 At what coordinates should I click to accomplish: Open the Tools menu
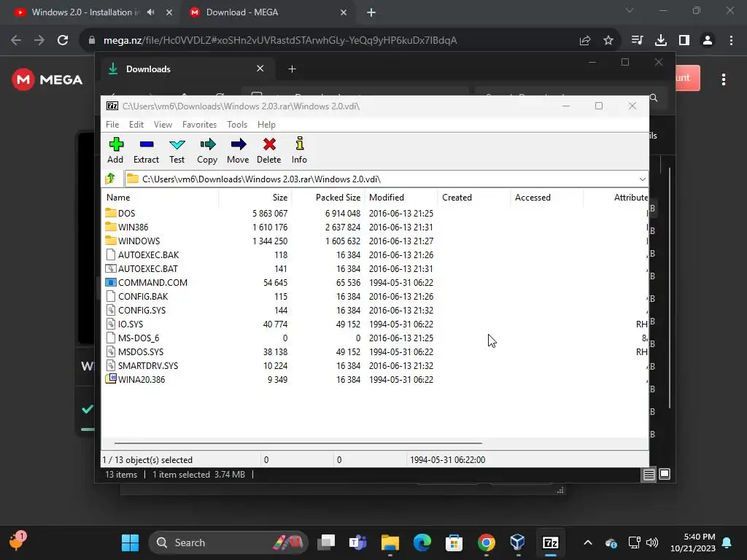237,124
